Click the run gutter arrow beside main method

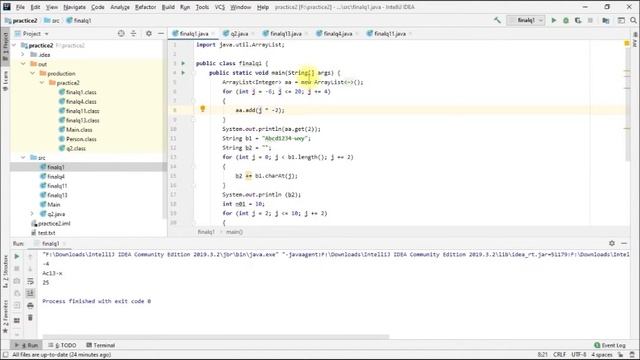(x=183, y=73)
